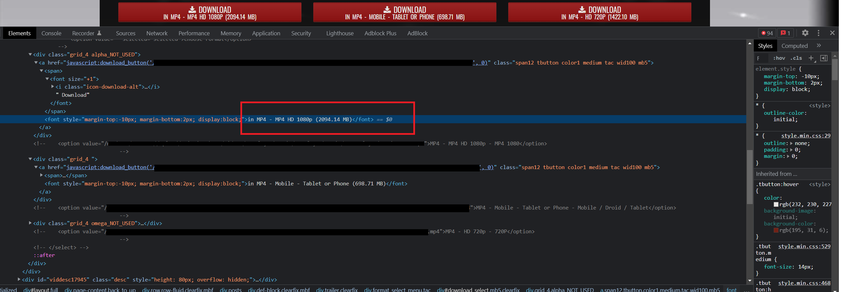The height and width of the screenshot is (292, 868).
Task: Collapse the expanded span node
Action: (41, 71)
